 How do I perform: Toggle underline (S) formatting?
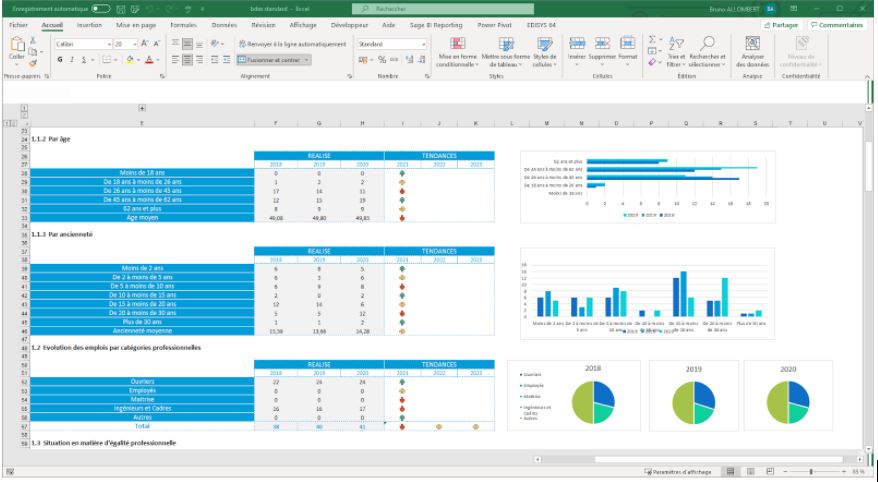83,60
